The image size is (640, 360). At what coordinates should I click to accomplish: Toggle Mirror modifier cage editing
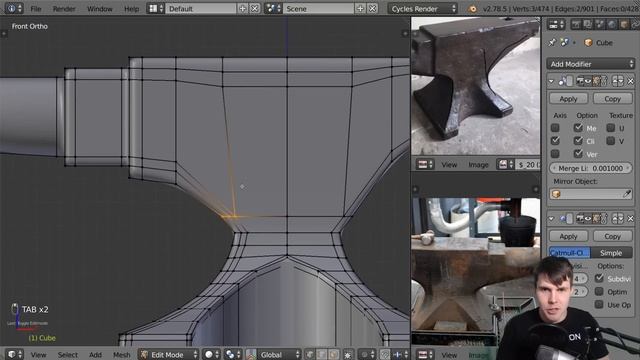point(604,81)
